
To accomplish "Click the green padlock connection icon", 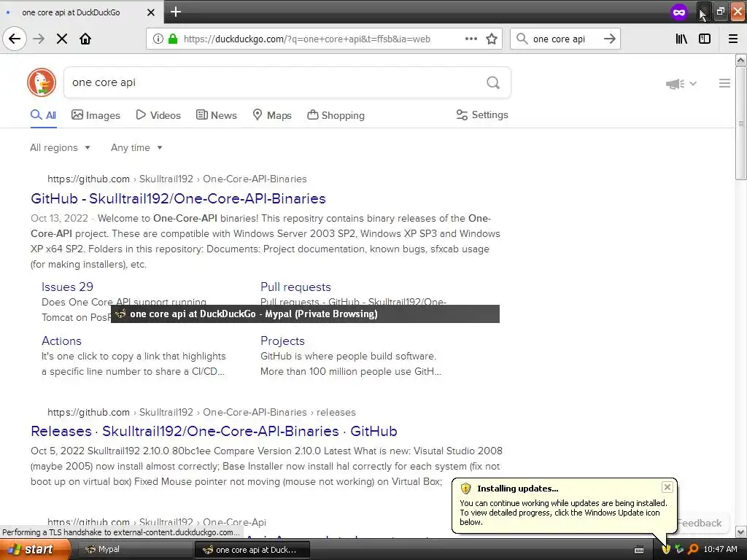I will tap(173, 39).
